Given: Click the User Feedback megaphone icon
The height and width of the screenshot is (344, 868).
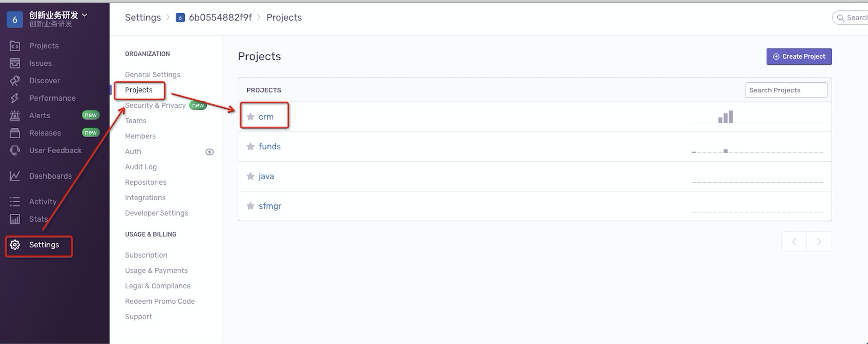Looking at the screenshot, I should pyautogui.click(x=15, y=150).
